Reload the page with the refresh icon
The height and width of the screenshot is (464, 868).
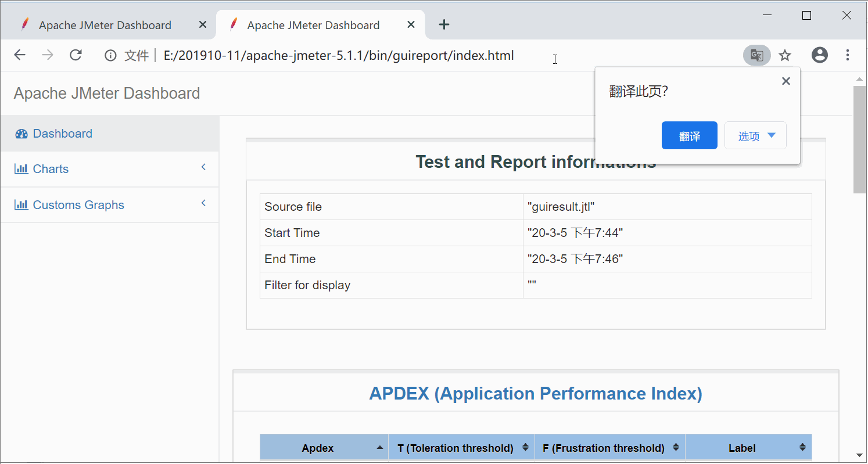point(76,55)
